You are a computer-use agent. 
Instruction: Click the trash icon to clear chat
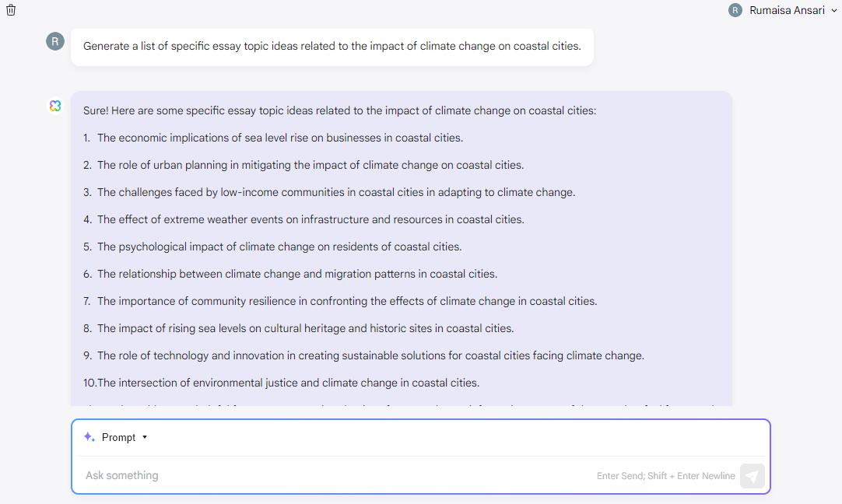tap(11, 10)
